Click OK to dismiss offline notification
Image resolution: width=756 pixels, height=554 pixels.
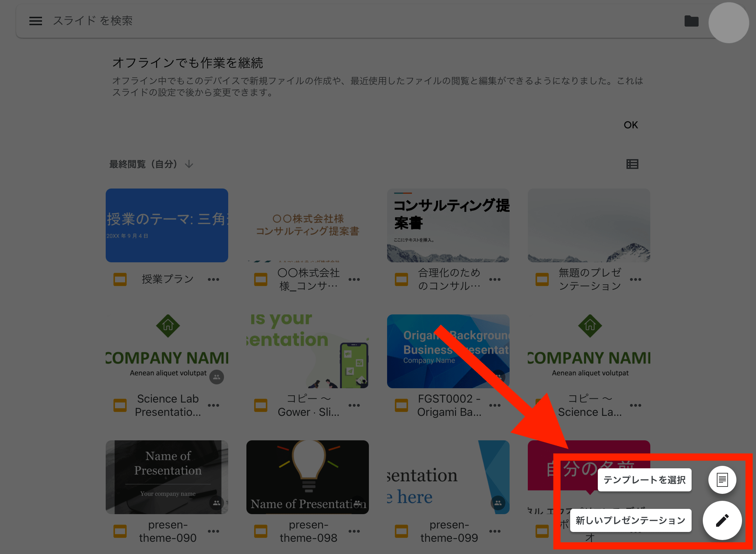pos(631,125)
